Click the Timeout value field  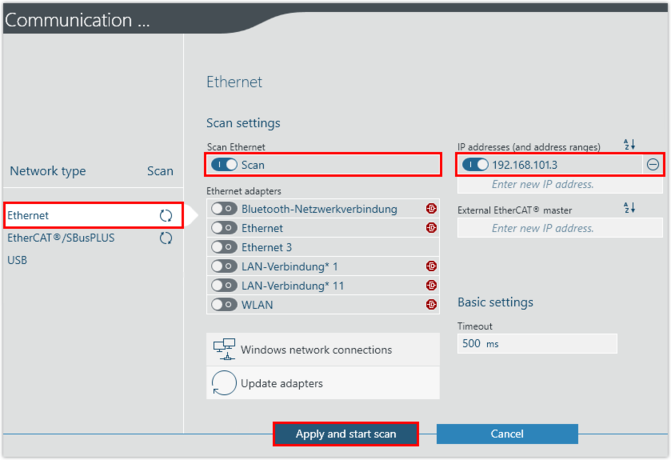point(536,344)
